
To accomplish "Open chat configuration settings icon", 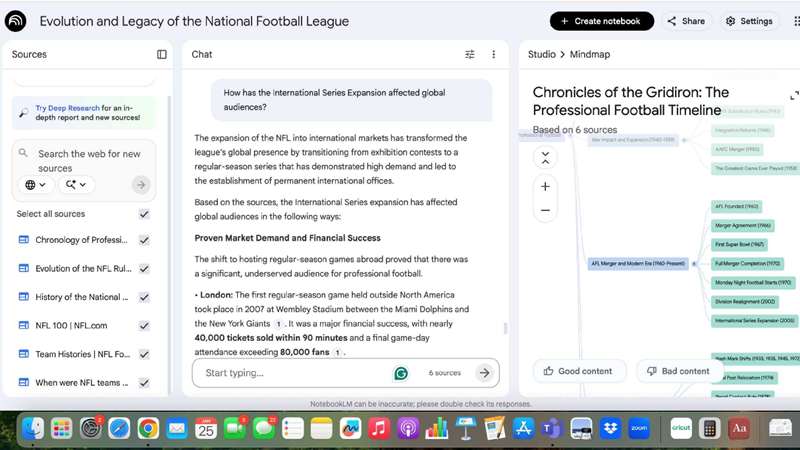I will click(x=470, y=55).
